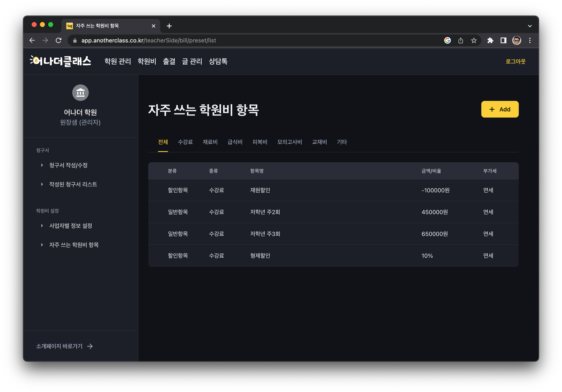Open the browser extensions puzzle icon
This screenshot has width=562, height=392.
490,40
